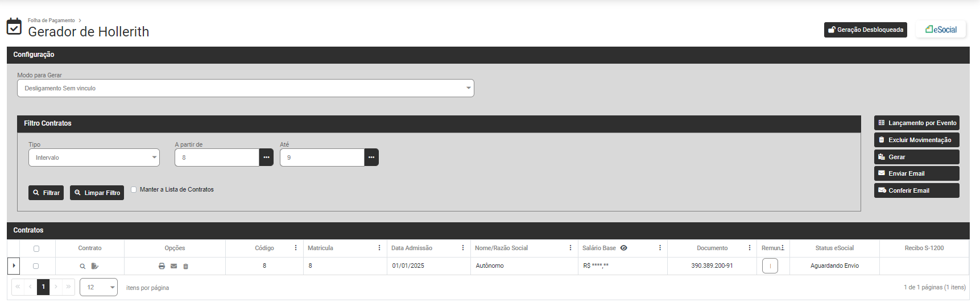Click the Filtrar button
This screenshot has width=980, height=307.
pos(46,193)
